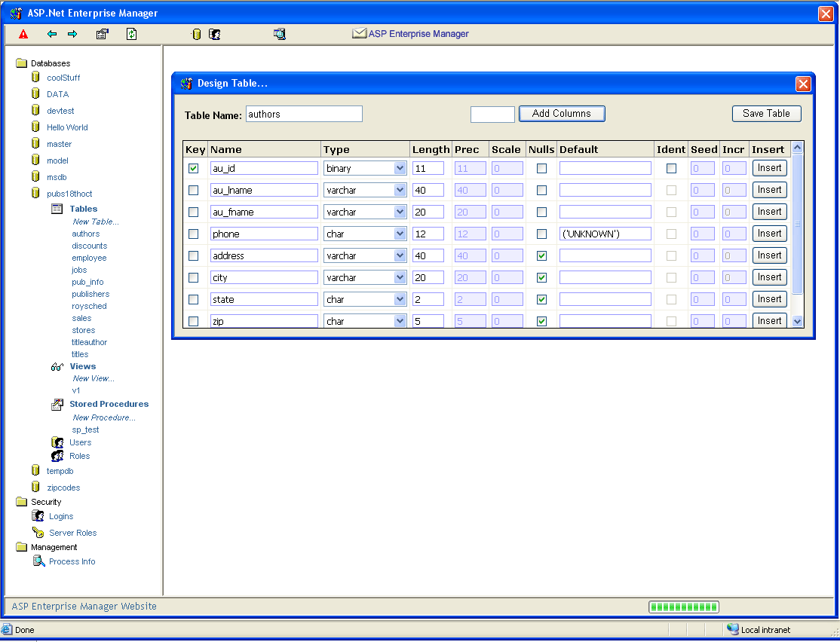This screenshot has width=840, height=642.
Task: Uncheck the Key checkbox for au_id
Action: tap(193, 168)
